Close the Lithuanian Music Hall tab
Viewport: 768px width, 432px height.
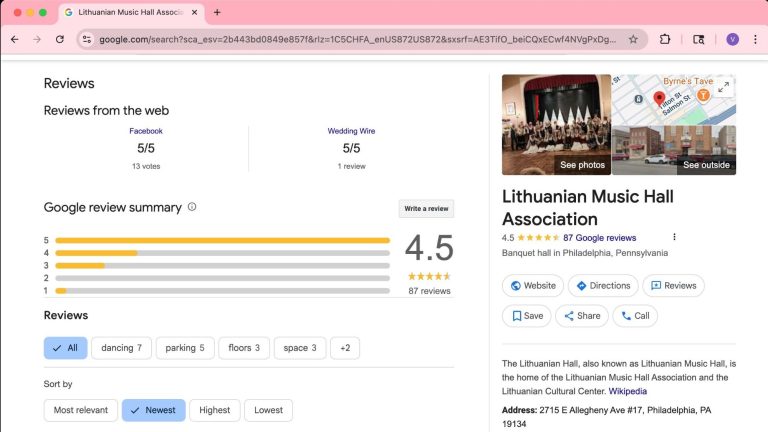(194, 12)
